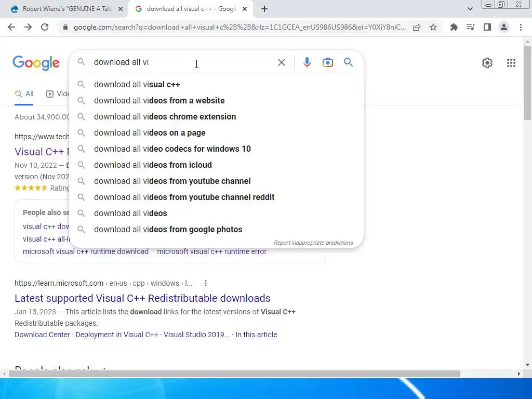532x399 pixels.
Task: Click the Google logo
Action: tap(36, 63)
